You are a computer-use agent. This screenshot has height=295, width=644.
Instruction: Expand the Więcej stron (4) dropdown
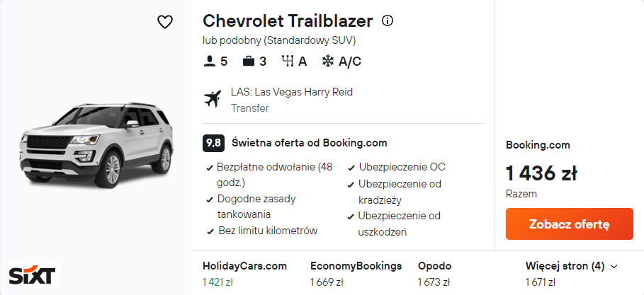[x=572, y=266]
